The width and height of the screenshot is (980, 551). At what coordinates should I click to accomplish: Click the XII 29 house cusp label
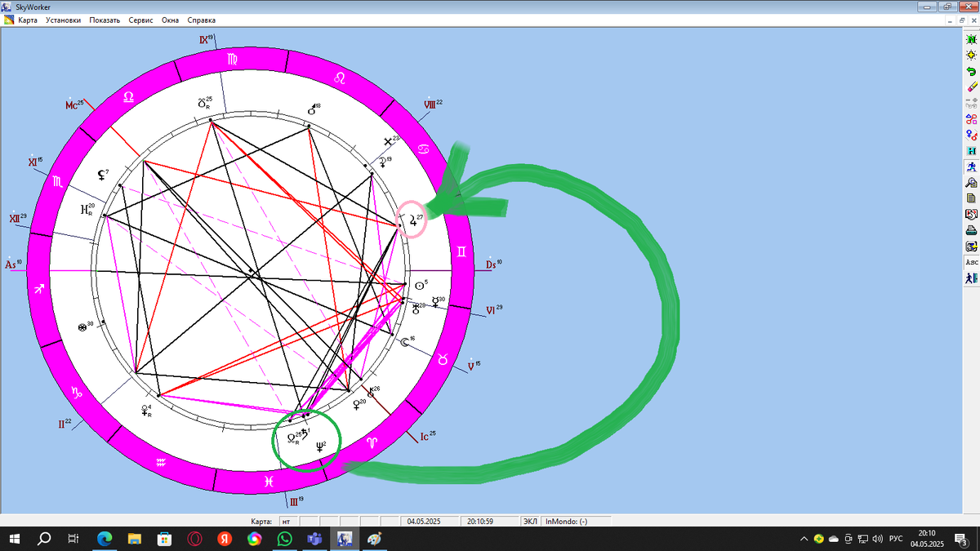(18, 218)
